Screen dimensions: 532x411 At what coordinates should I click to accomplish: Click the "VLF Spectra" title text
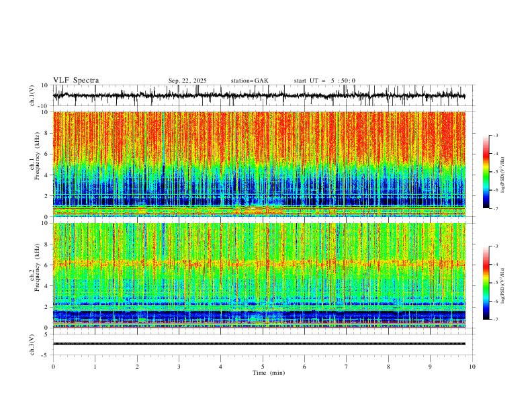coord(76,81)
